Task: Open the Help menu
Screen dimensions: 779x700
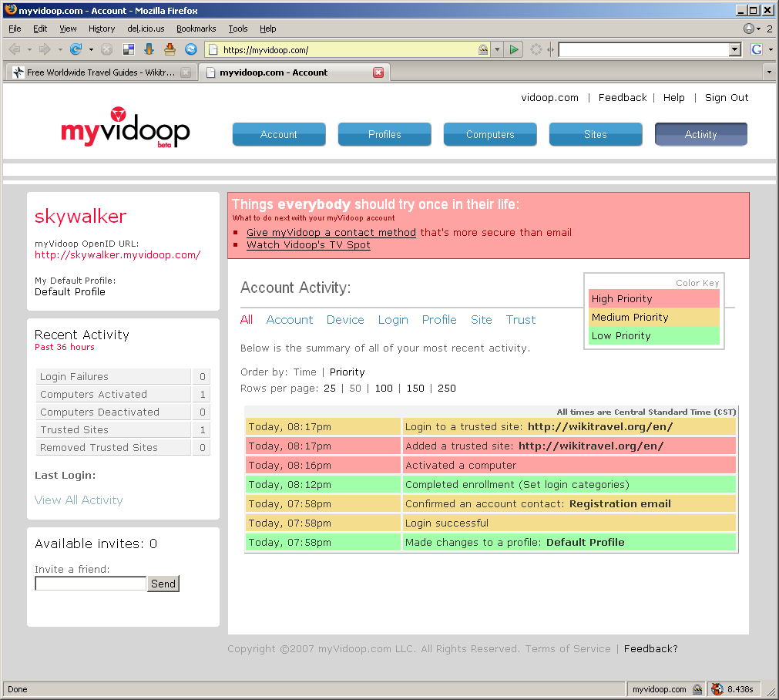Action: coord(268,29)
